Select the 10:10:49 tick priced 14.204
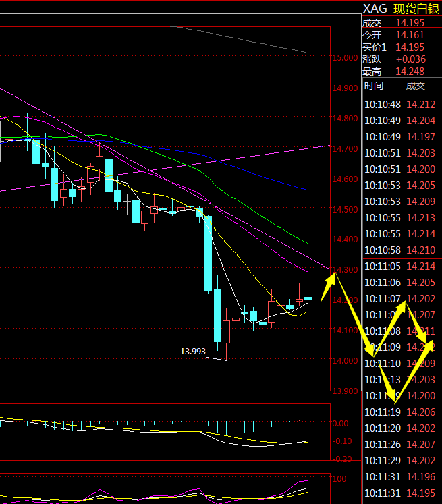442x504 pixels. tap(400, 121)
